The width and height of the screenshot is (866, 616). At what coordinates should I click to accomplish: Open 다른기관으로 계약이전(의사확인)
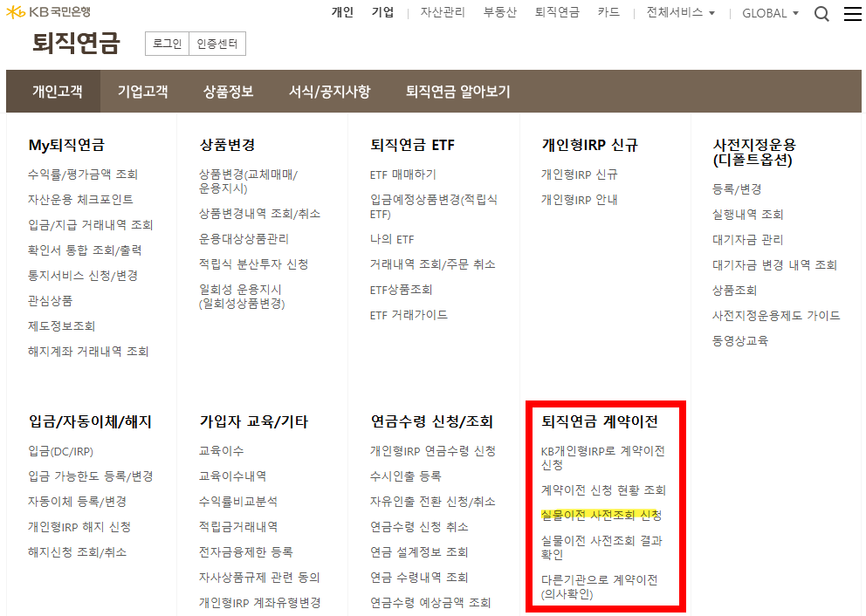tap(599, 586)
